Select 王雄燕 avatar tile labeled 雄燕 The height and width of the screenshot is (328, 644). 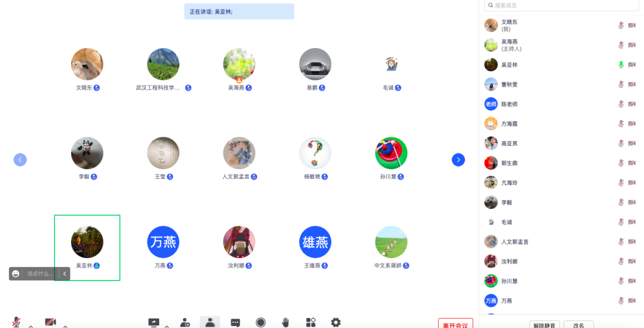click(315, 242)
